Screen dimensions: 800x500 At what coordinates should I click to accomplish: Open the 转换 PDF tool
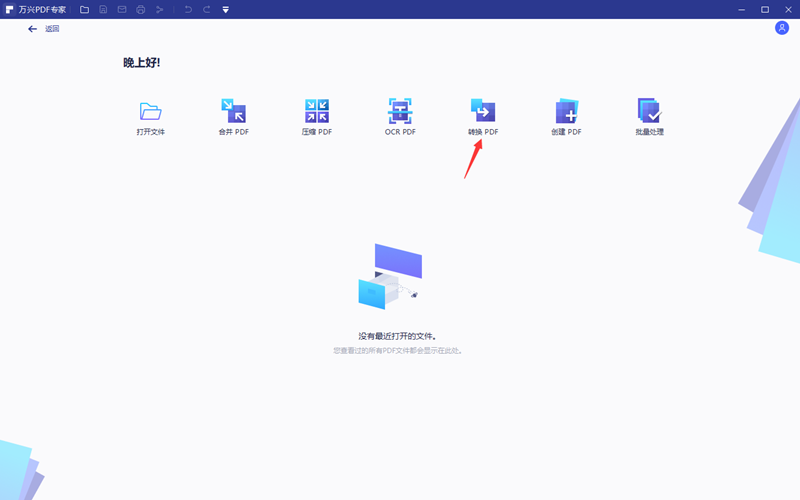point(483,115)
